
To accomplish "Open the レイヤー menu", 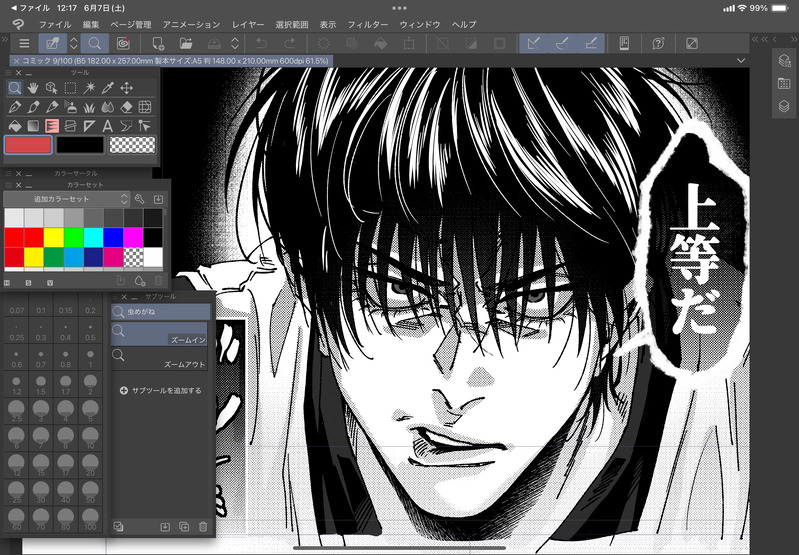I will click(x=248, y=23).
